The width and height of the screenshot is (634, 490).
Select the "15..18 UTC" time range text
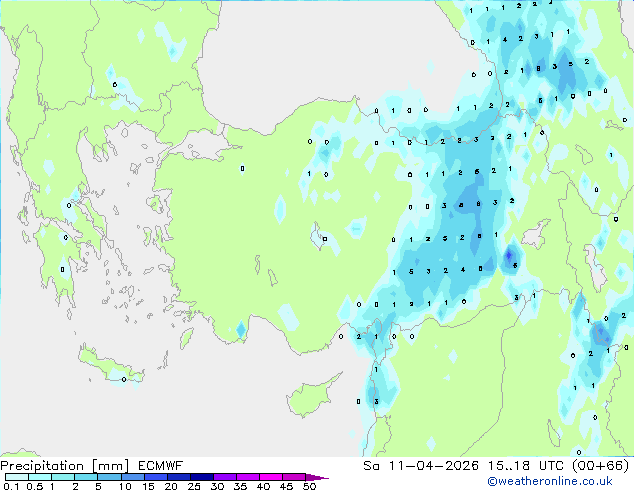click(526, 466)
